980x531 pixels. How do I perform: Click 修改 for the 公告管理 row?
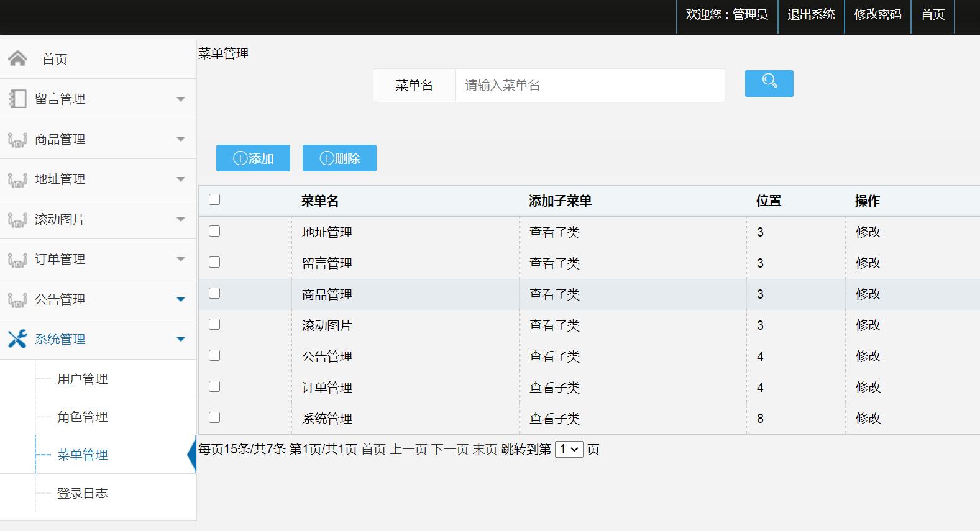(x=868, y=356)
